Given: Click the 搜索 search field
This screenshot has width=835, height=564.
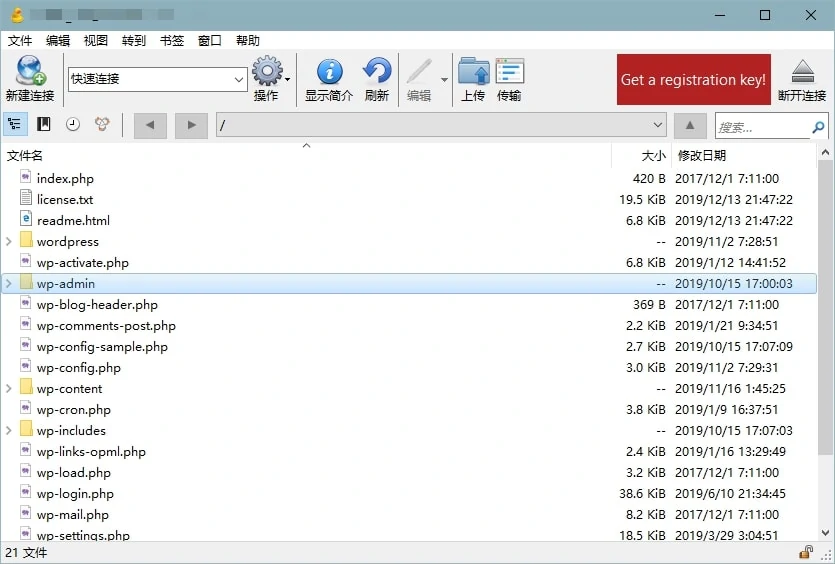Looking at the screenshot, I should pos(762,127).
